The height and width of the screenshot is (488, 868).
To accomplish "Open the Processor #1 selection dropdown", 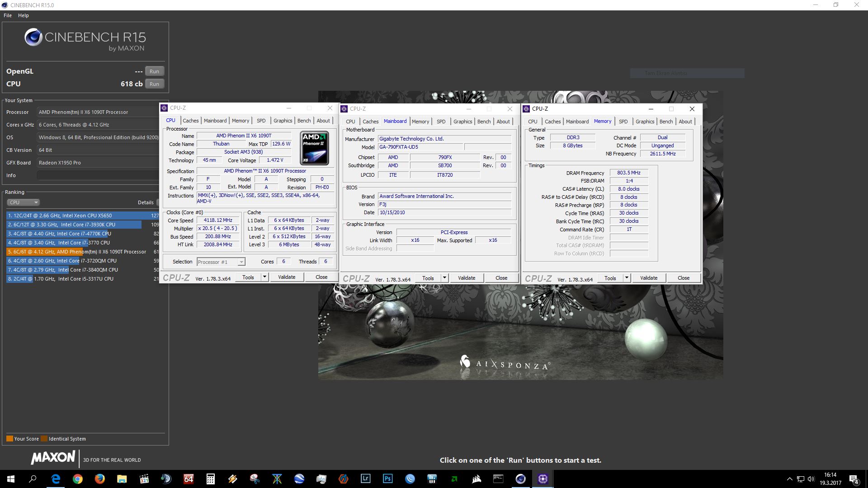I will tap(221, 262).
